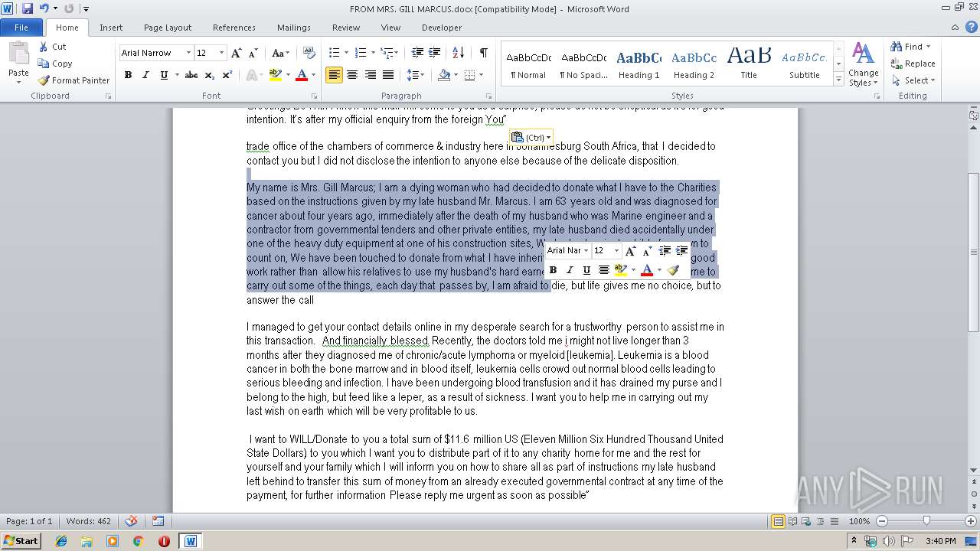980x551 pixels.
Task: Apply the Title style
Action: pos(749,64)
